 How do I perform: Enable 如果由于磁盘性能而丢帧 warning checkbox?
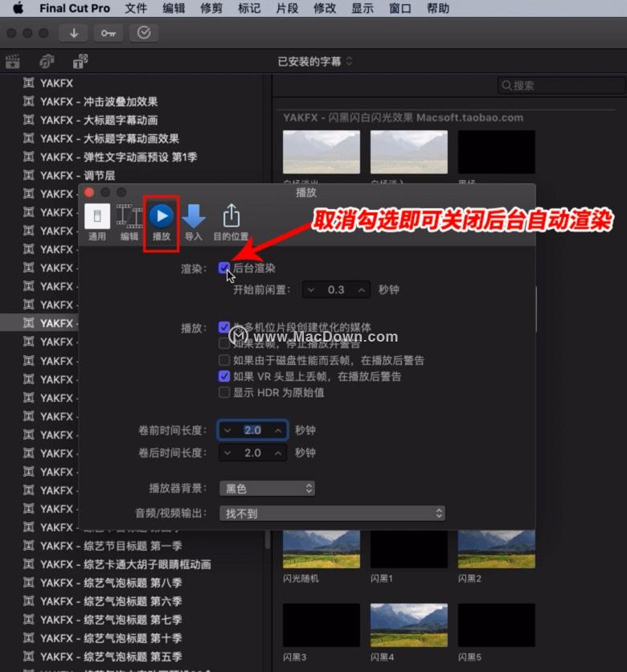[224, 360]
